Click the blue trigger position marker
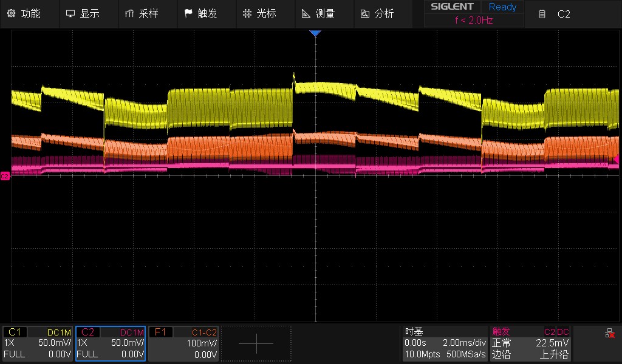The height and width of the screenshot is (364, 622). [x=315, y=33]
